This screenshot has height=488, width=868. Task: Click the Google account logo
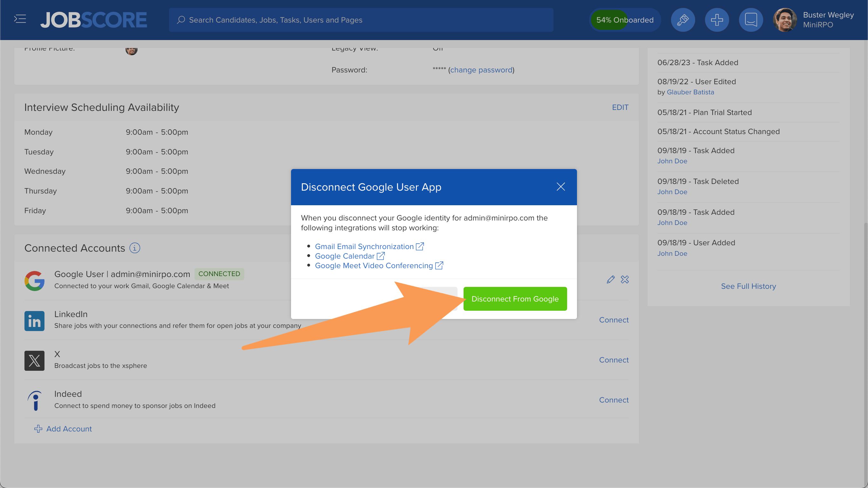[34, 281]
